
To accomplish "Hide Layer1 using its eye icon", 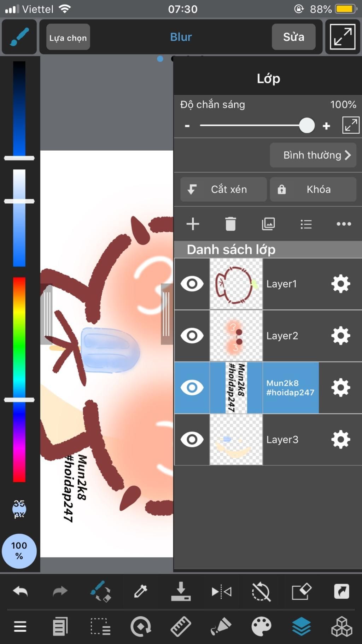I will point(192,284).
